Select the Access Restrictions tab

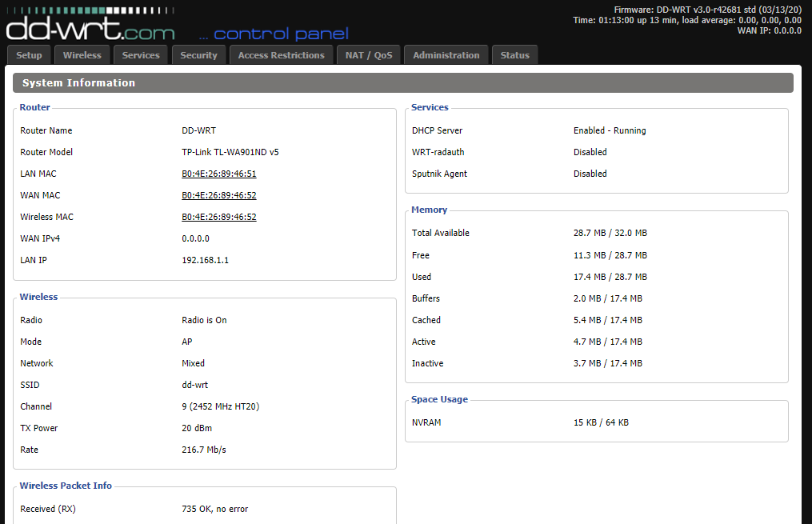(281, 55)
